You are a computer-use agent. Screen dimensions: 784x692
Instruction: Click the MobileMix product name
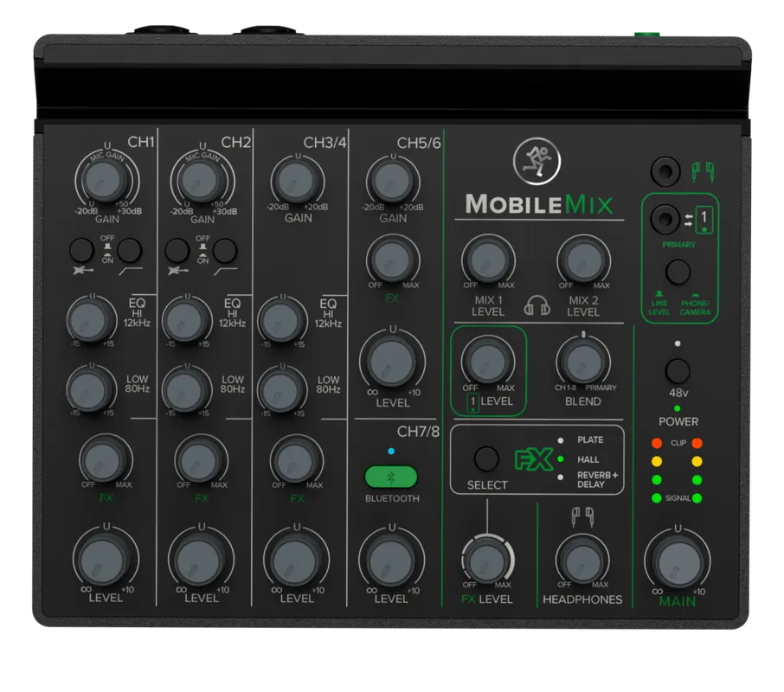click(539, 204)
